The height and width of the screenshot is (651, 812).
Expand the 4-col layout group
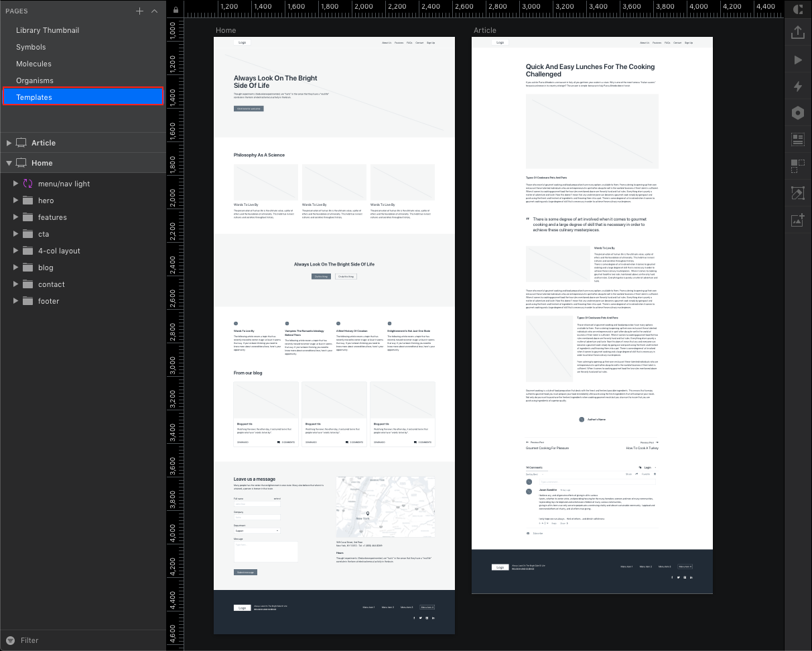pos(15,251)
